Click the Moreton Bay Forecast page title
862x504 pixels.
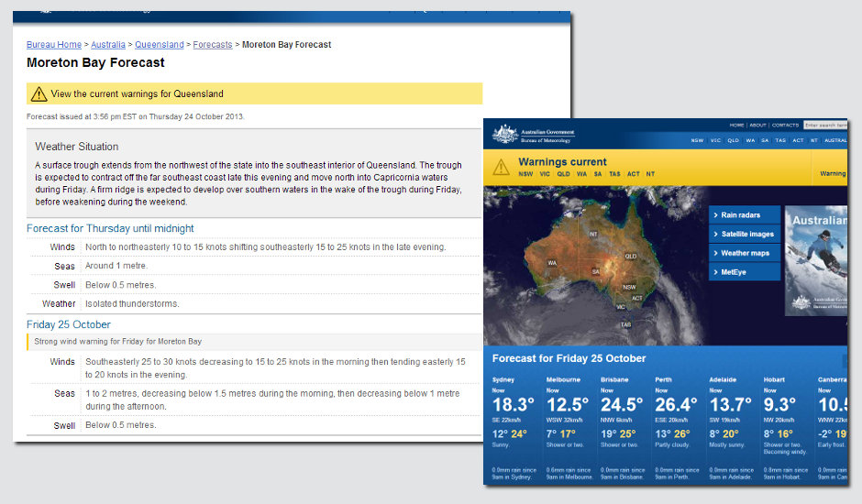tap(95, 62)
